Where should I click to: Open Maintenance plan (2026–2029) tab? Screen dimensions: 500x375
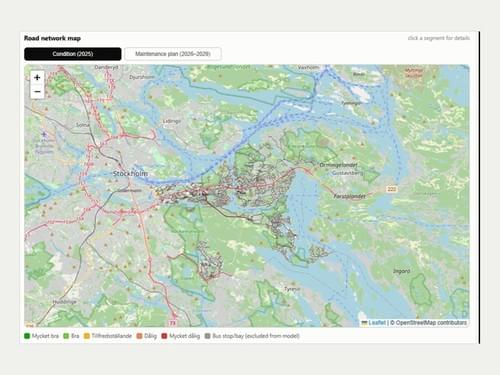click(x=173, y=54)
